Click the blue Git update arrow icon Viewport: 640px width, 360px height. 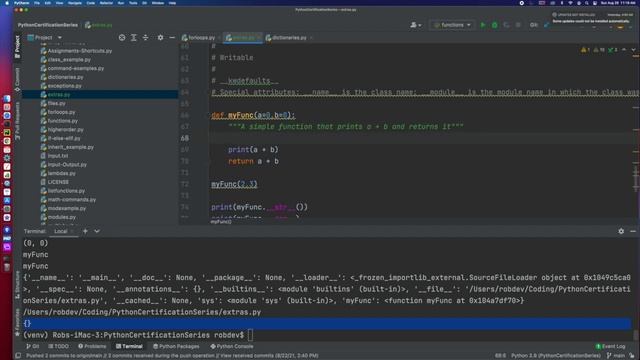(547, 25)
